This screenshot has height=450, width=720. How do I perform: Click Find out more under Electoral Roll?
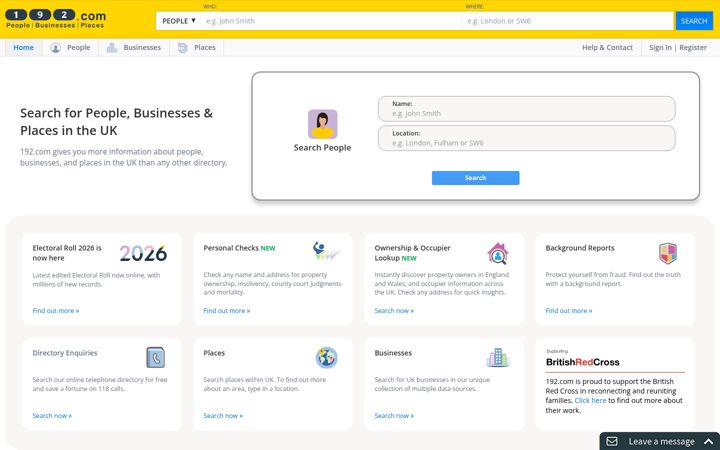(56, 311)
